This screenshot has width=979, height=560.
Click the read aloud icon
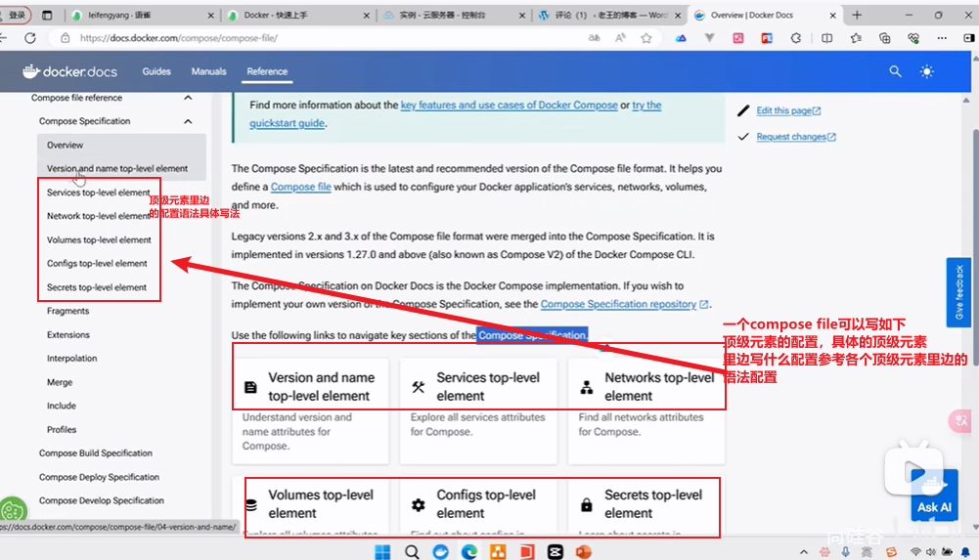click(x=620, y=38)
